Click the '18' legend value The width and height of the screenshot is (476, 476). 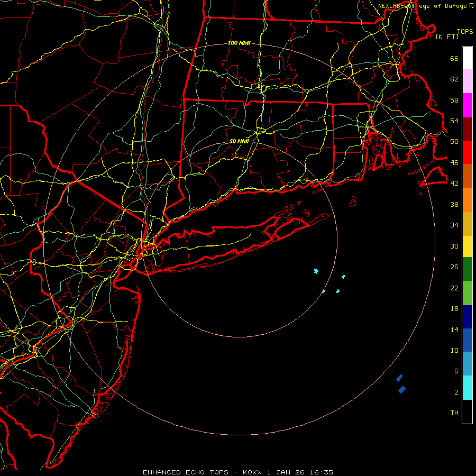pos(454,309)
